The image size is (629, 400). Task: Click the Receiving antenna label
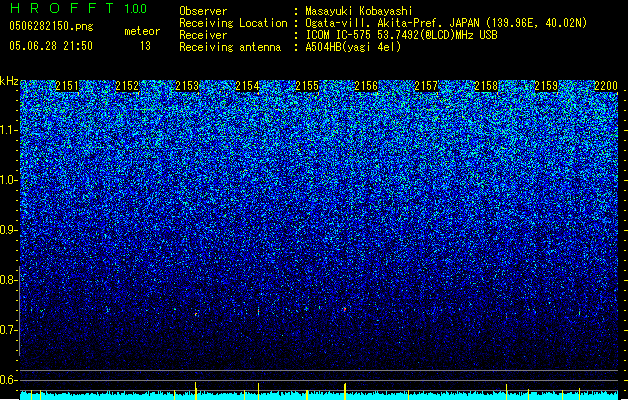[x=230, y=47]
